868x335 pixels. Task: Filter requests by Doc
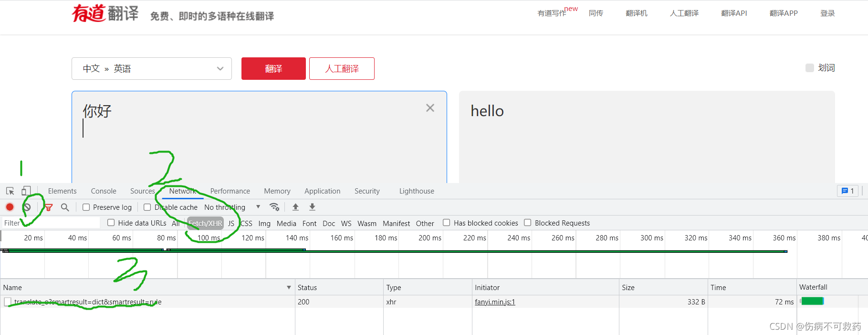coord(329,223)
